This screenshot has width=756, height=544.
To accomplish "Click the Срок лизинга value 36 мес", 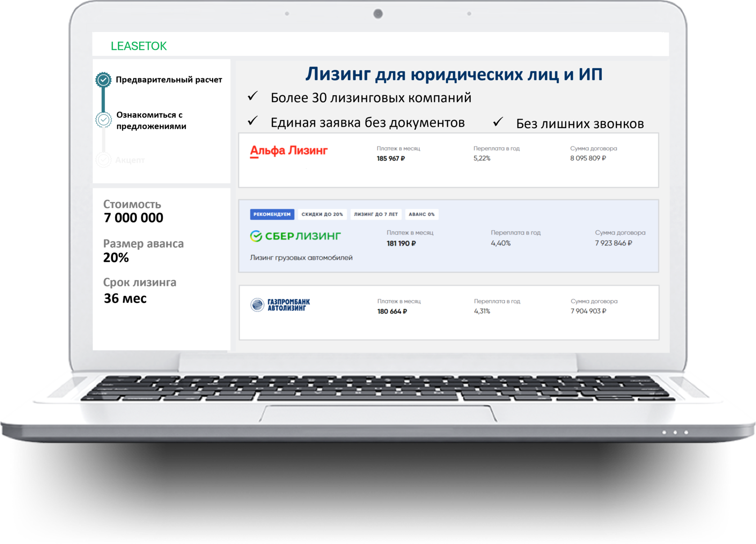I will pyautogui.click(x=125, y=299).
